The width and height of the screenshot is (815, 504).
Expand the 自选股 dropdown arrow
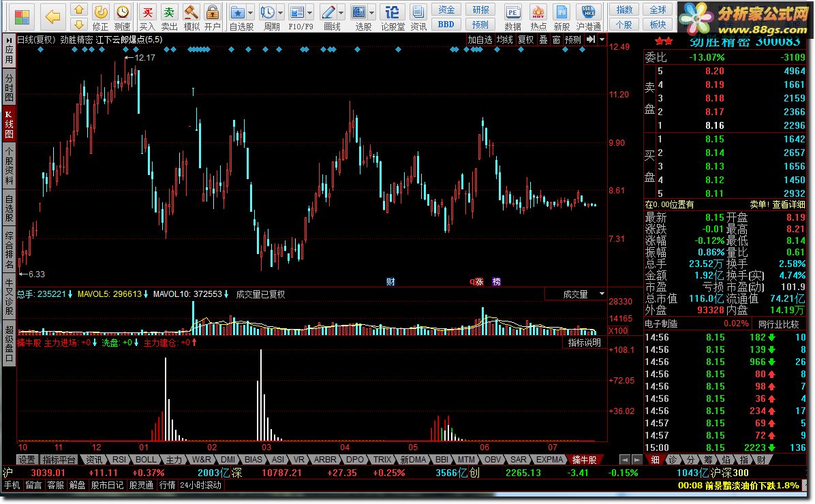pos(251,12)
